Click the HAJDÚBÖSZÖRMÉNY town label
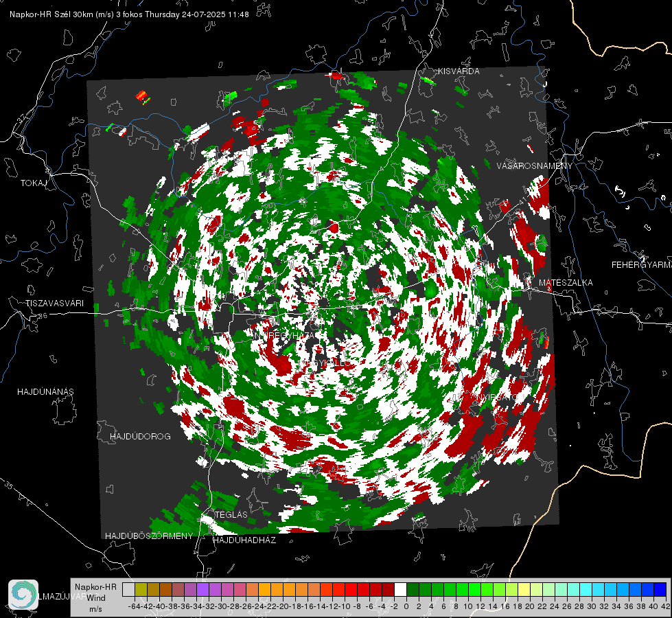This screenshot has width=672, height=618. [x=149, y=536]
